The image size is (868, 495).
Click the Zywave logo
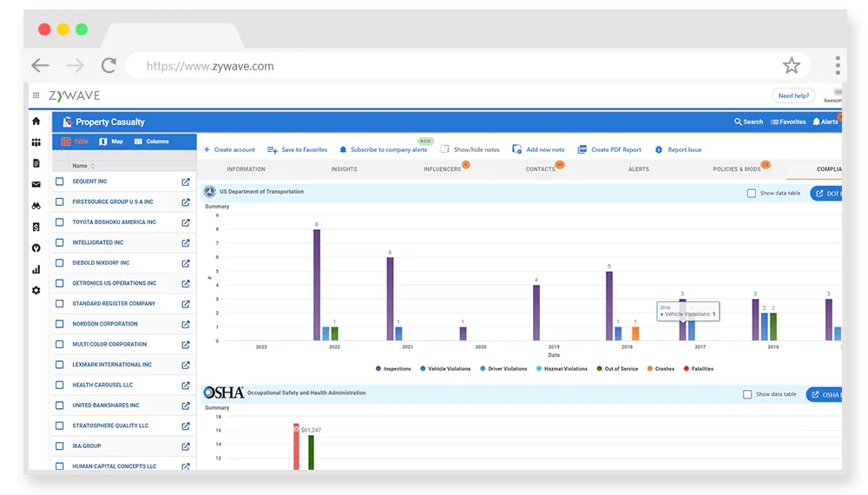[x=74, y=96]
